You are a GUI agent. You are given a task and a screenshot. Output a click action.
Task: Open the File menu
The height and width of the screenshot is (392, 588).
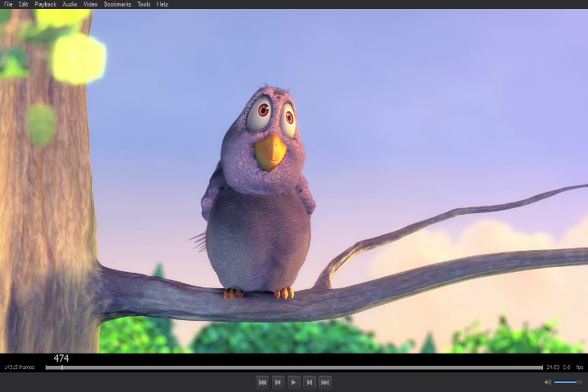[x=8, y=4]
